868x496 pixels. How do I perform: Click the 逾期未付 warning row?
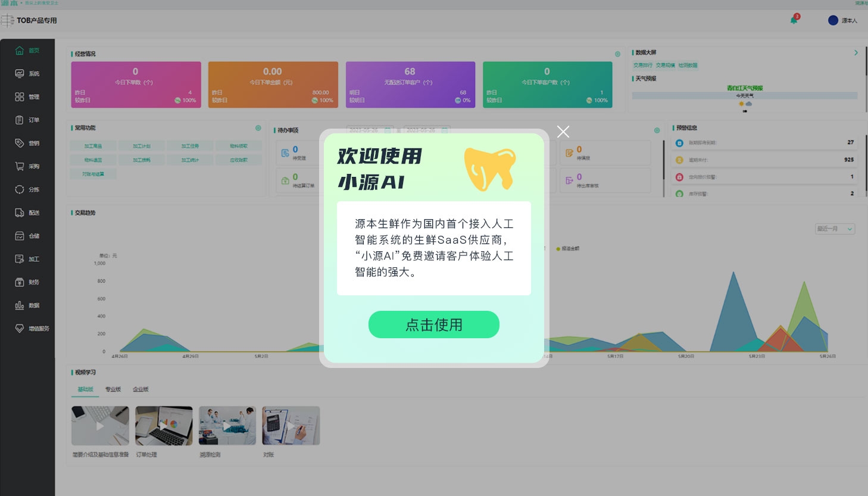click(x=765, y=160)
